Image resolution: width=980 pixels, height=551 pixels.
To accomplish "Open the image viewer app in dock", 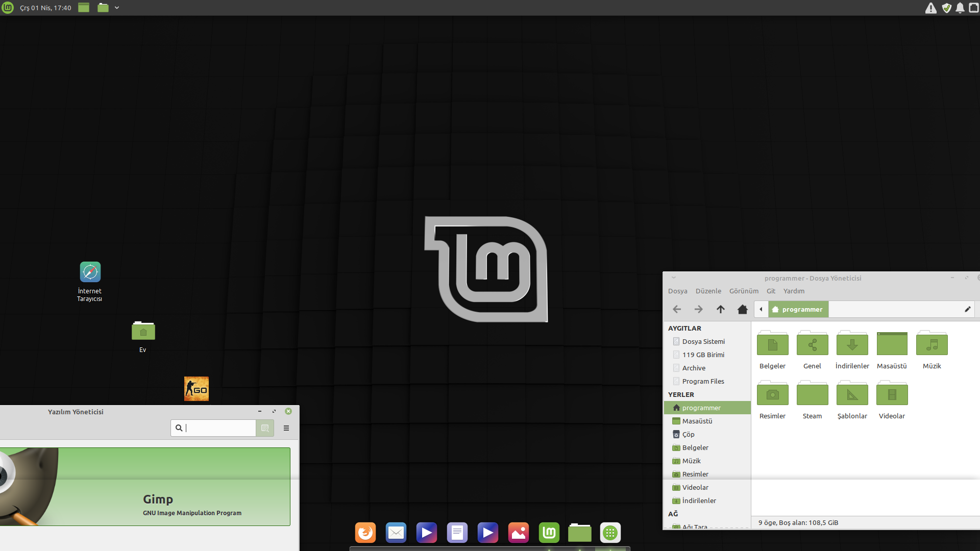I will tap(519, 533).
